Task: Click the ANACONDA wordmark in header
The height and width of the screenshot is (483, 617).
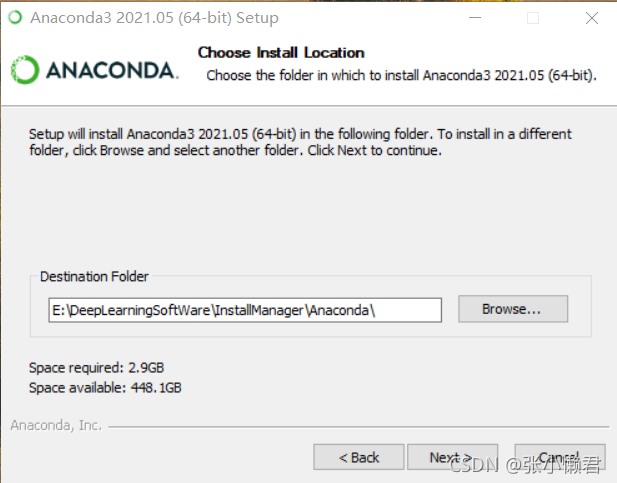Action: (112, 70)
